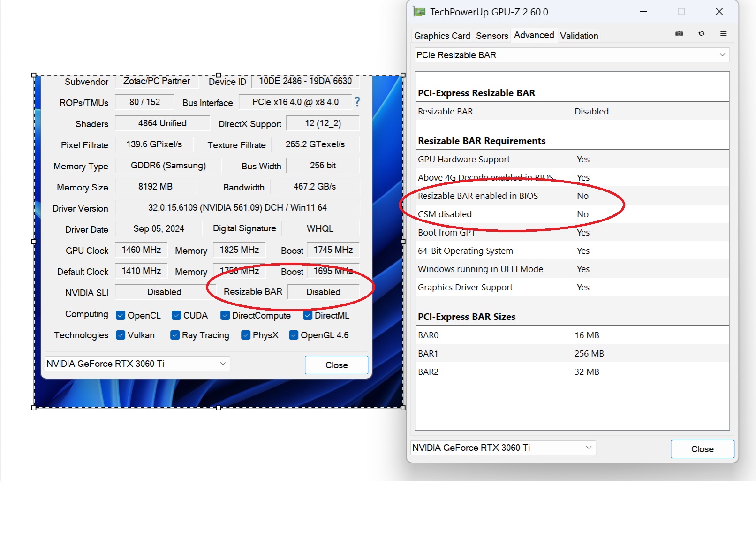Click the Boost 1745 MHz field
Viewport: 756px width, 547px height.
[333, 250]
